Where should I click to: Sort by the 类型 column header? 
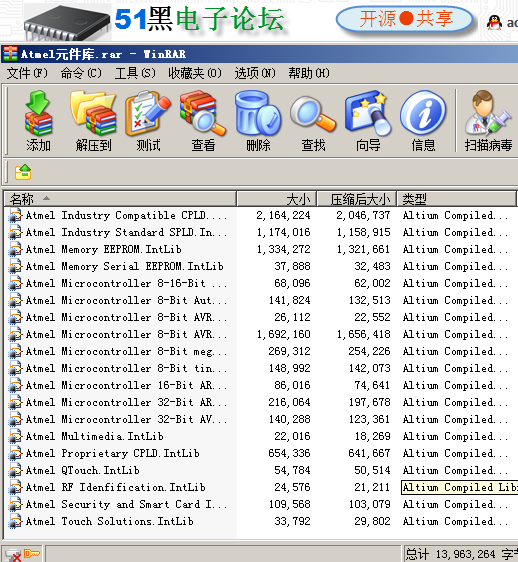tap(456, 199)
